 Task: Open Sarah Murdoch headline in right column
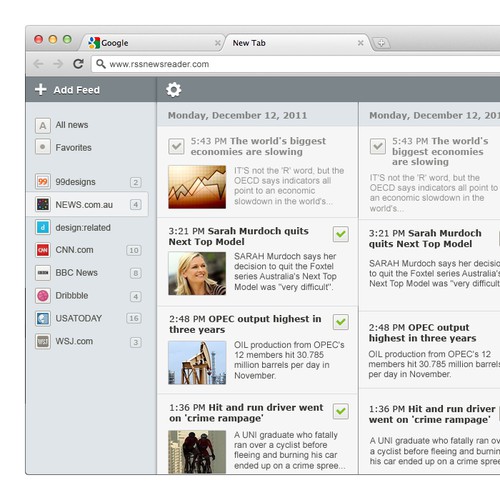(425, 238)
